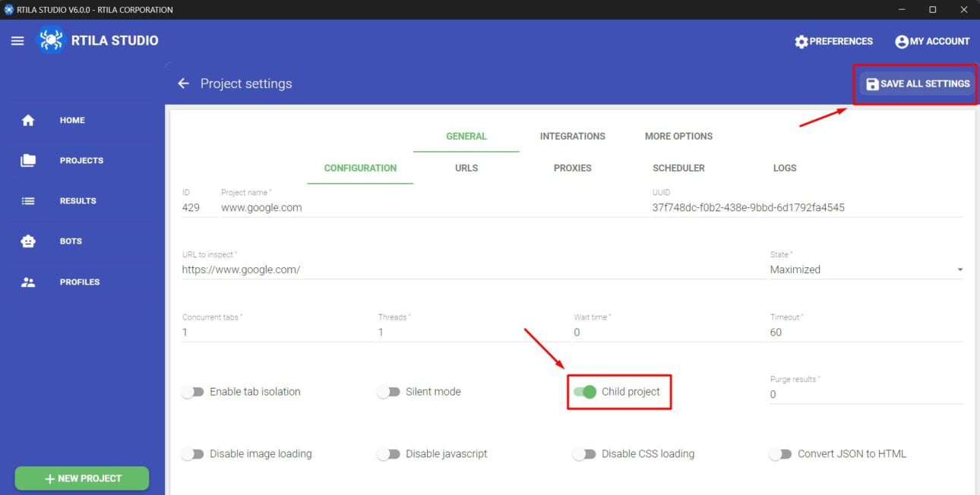The width and height of the screenshot is (980, 495).
Task: Enable the Disable CSS loading switch
Action: (x=584, y=453)
